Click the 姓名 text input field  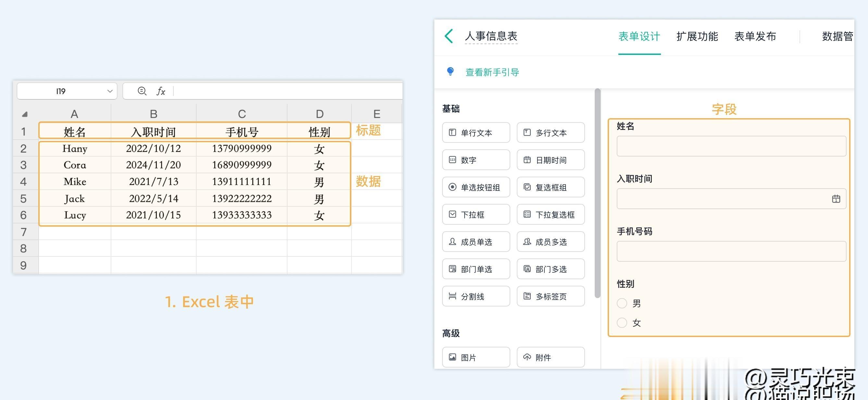[731, 146]
